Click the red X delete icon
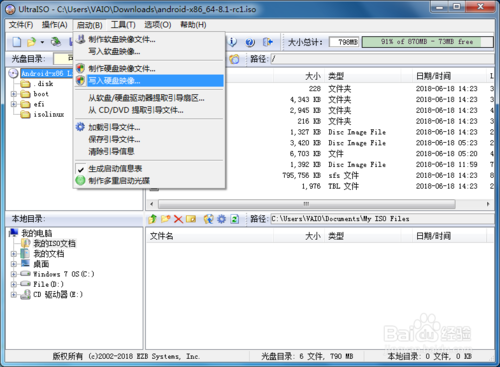This screenshot has height=367, width=500. [x=178, y=219]
